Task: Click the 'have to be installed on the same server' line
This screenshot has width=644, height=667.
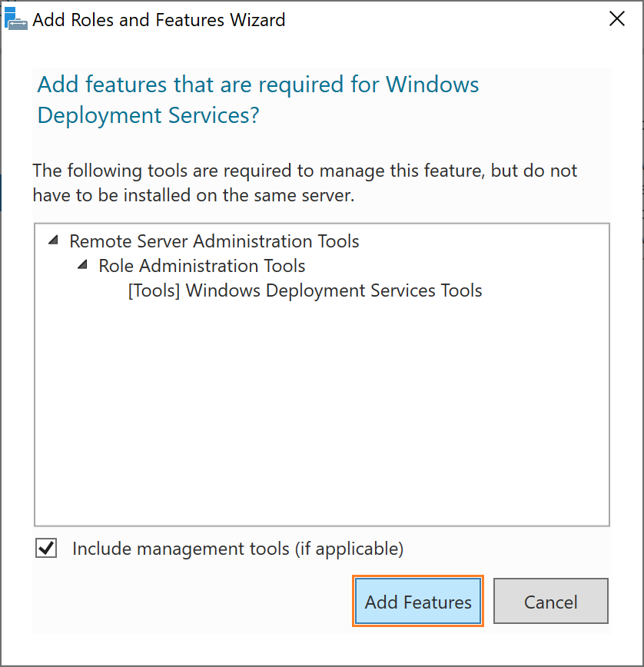Action: pyautogui.click(x=194, y=195)
